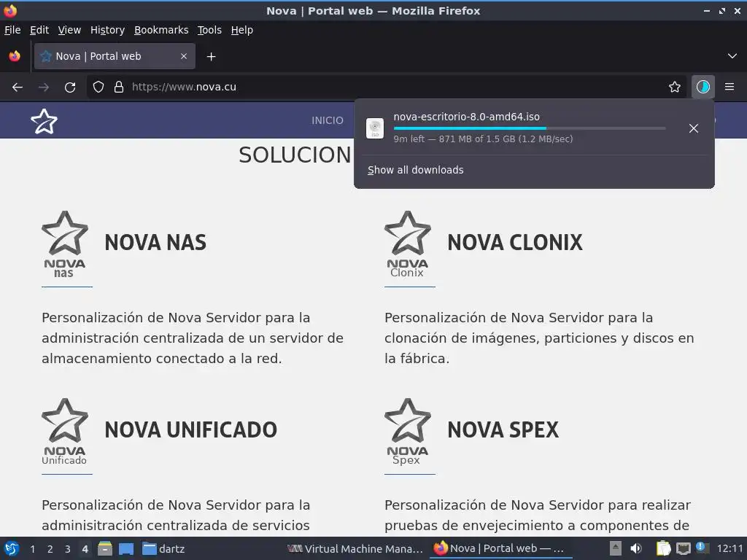Viewport: 747px width, 560px height.
Task: Open the View menu
Action: click(x=69, y=30)
